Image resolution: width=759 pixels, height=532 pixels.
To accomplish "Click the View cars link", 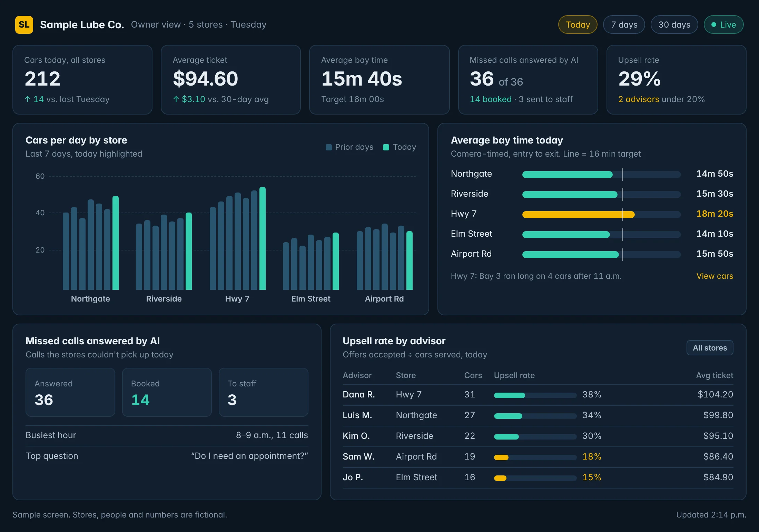I will (714, 276).
